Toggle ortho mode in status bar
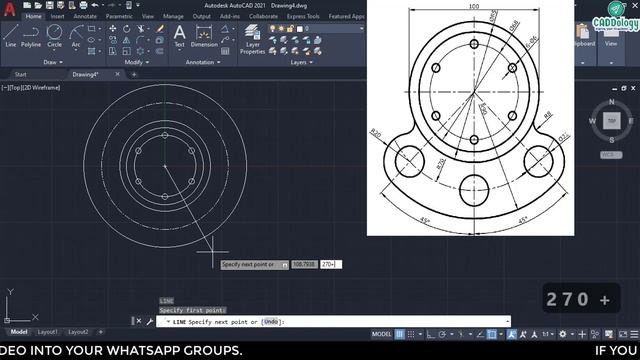Screen dimensions: 640x360 pos(430,334)
